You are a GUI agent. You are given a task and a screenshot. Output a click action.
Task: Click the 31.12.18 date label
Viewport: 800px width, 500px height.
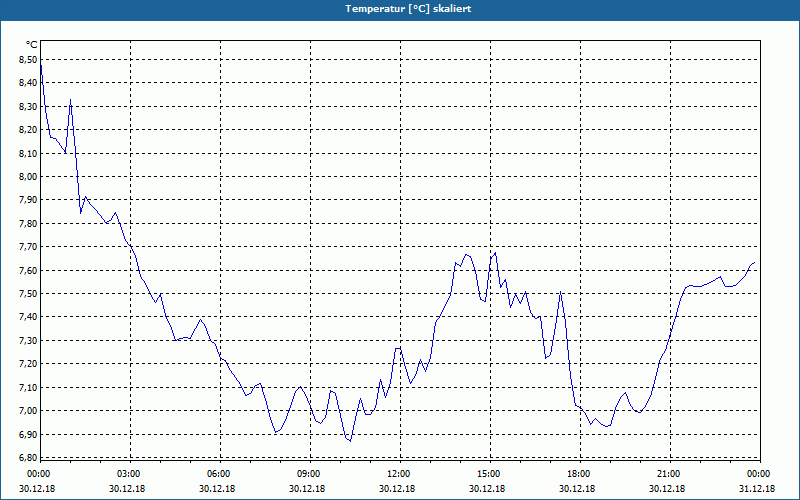click(x=757, y=488)
